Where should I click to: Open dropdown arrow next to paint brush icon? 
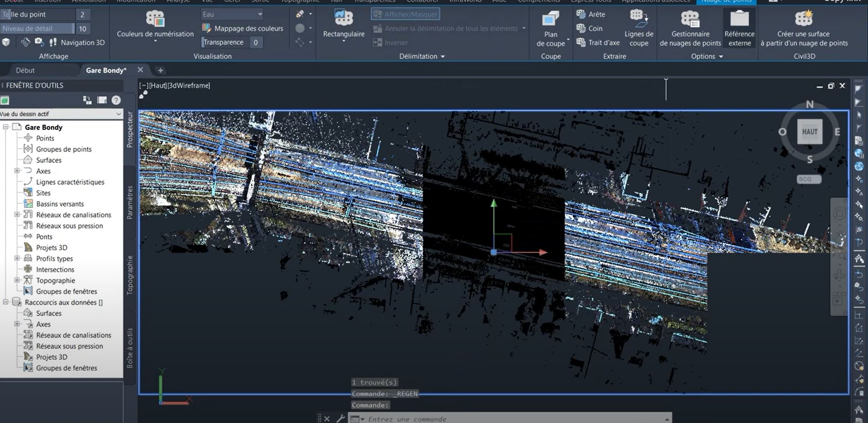pos(311,14)
